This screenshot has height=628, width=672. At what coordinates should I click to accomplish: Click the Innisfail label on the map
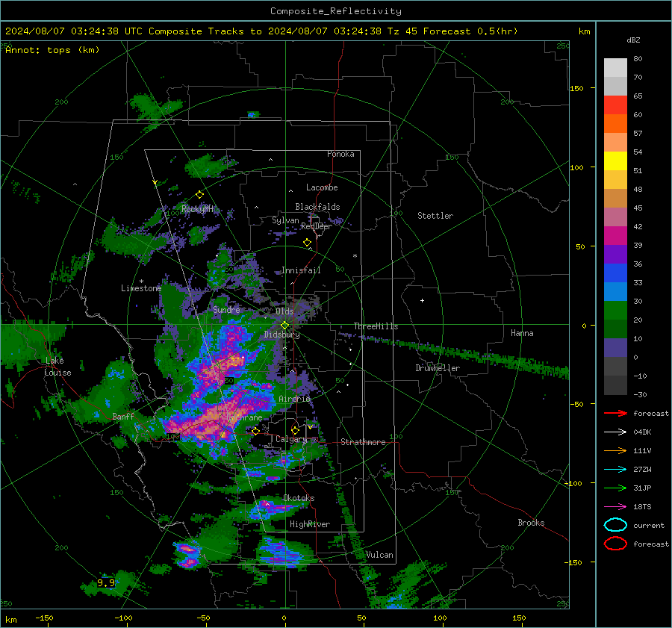pyautogui.click(x=301, y=270)
